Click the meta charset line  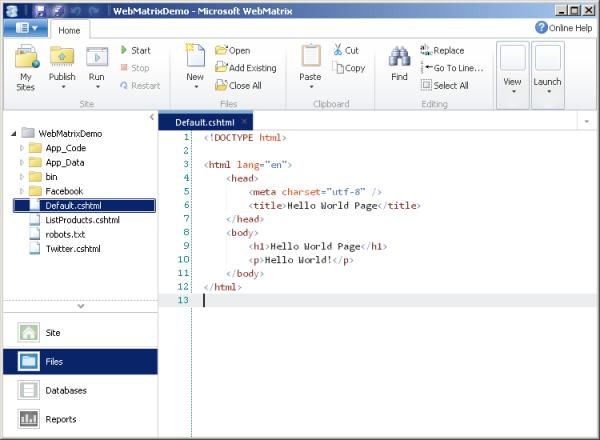(x=315, y=192)
